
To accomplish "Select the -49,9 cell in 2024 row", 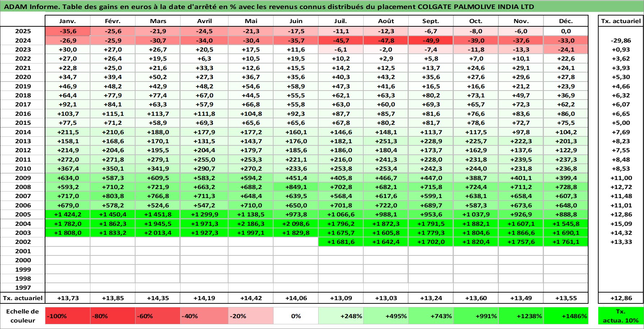I will click(431, 40).
